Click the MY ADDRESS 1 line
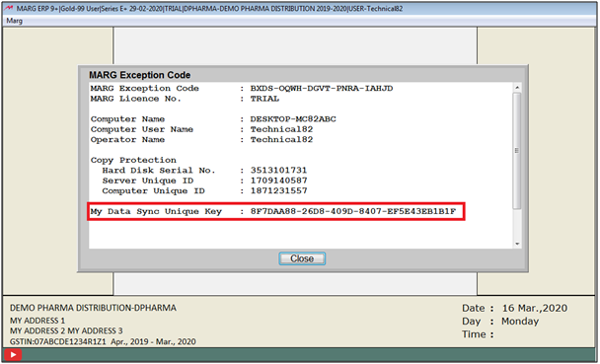This screenshot has width=600, height=364. point(37,321)
